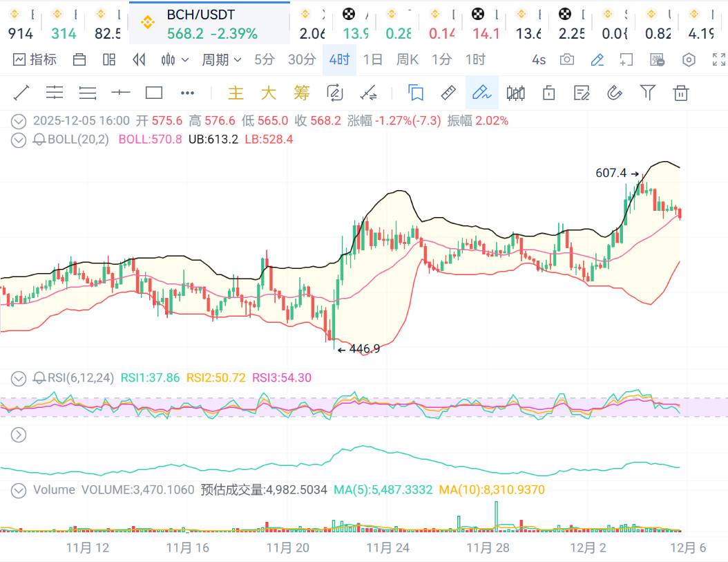
Task: Click the 主 main-force button
Action: (x=236, y=92)
